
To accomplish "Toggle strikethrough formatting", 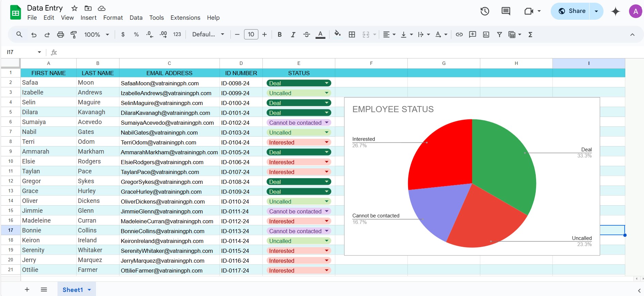I will tap(306, 35).
